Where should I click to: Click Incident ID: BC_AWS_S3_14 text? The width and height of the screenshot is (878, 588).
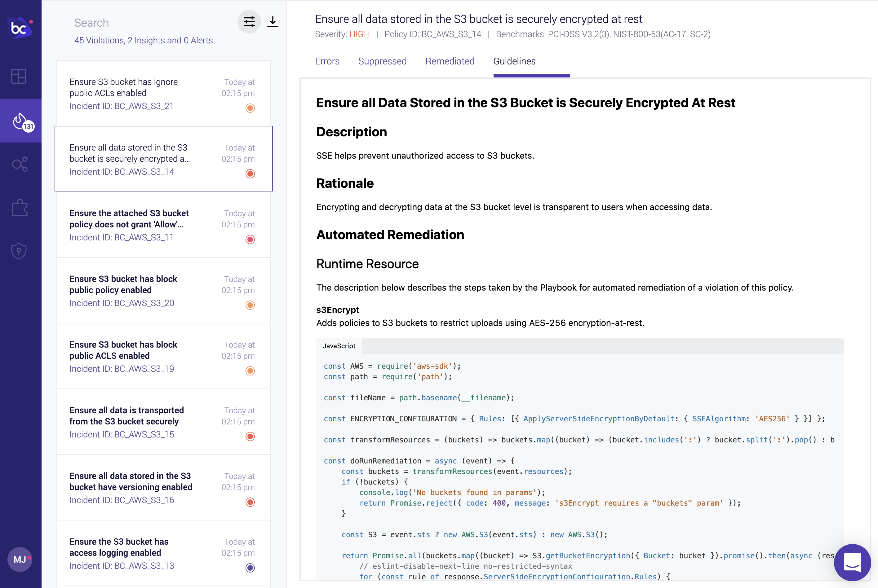(x=122, y=172)
